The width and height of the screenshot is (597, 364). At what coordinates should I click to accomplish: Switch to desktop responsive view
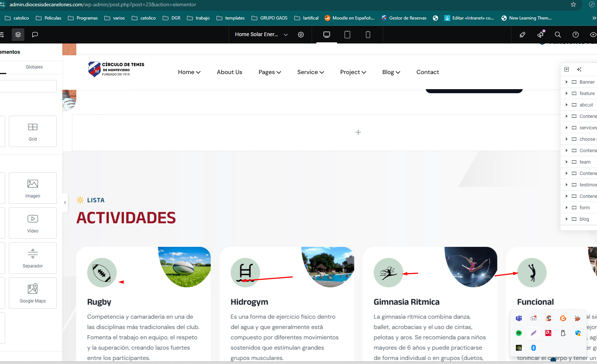(326, 35)
